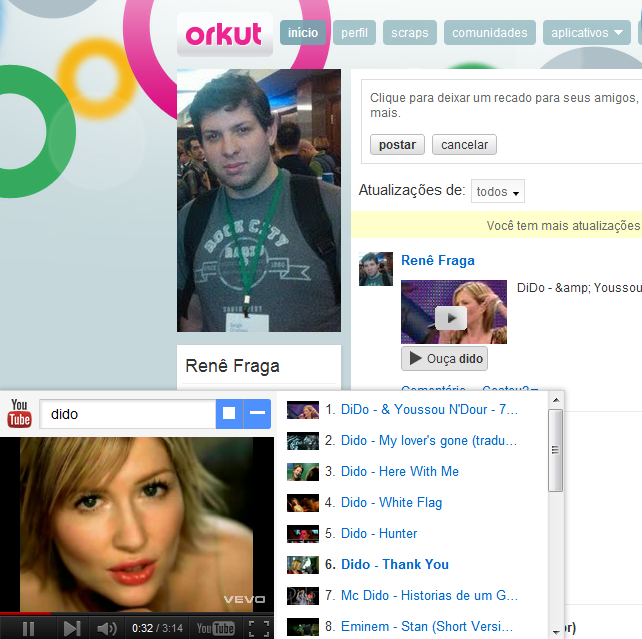Play result 3 Dido - Here With Me

[400, 472]
